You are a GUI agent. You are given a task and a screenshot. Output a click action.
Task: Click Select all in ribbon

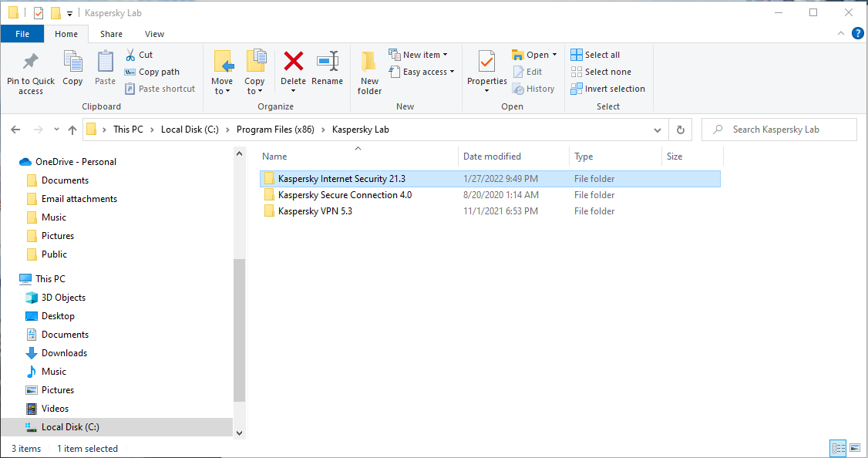(595, 55)
